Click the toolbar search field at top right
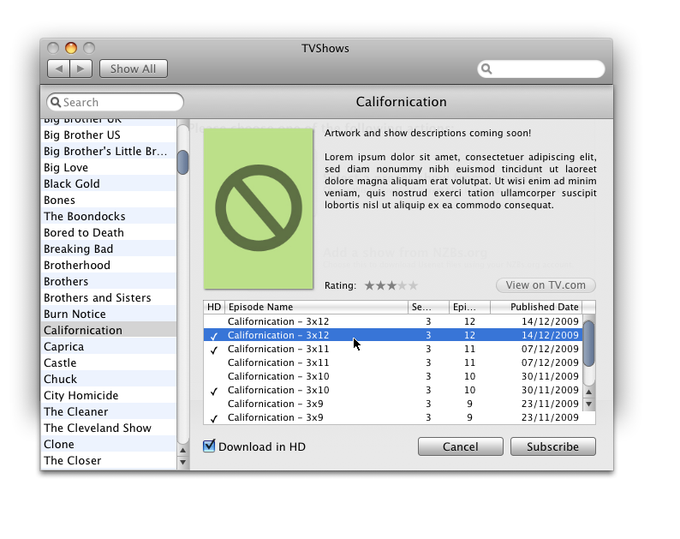680x539 pixels. [541, 69]
